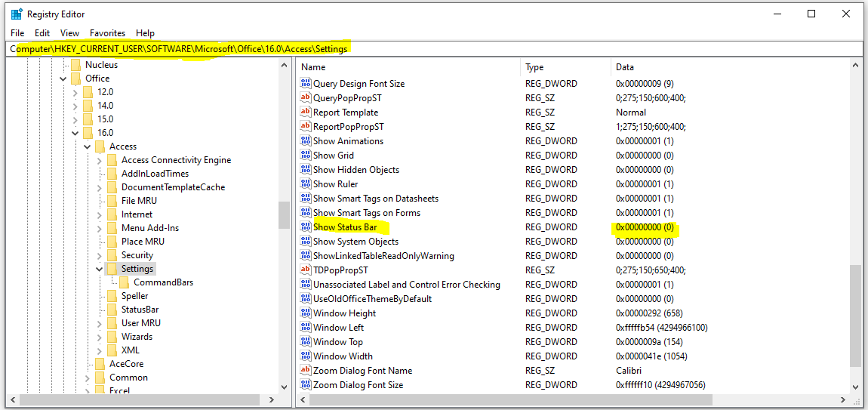Click the DWORD icon beside Show Ruler
Screen dimensions: 868x410
point(306,184)
